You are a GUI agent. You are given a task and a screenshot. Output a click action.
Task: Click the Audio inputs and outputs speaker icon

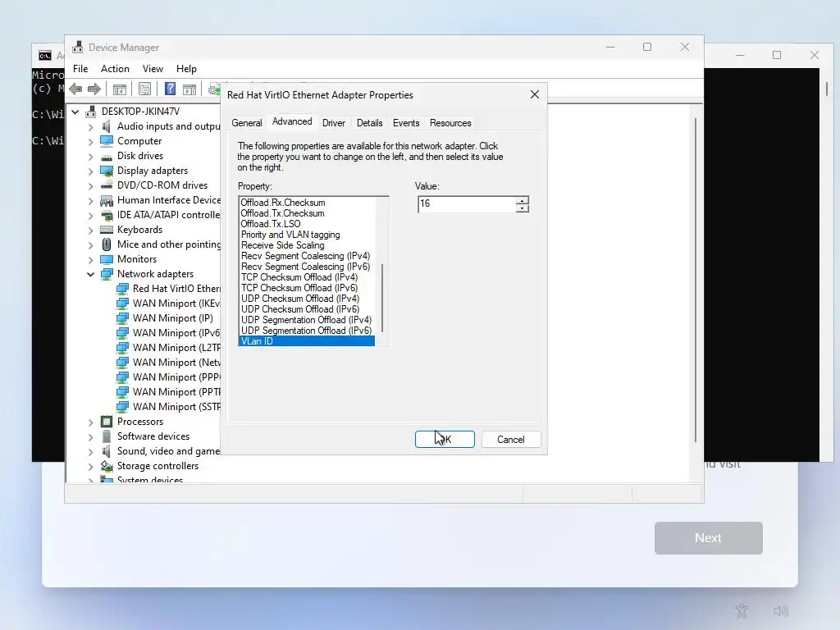[107, 126]
